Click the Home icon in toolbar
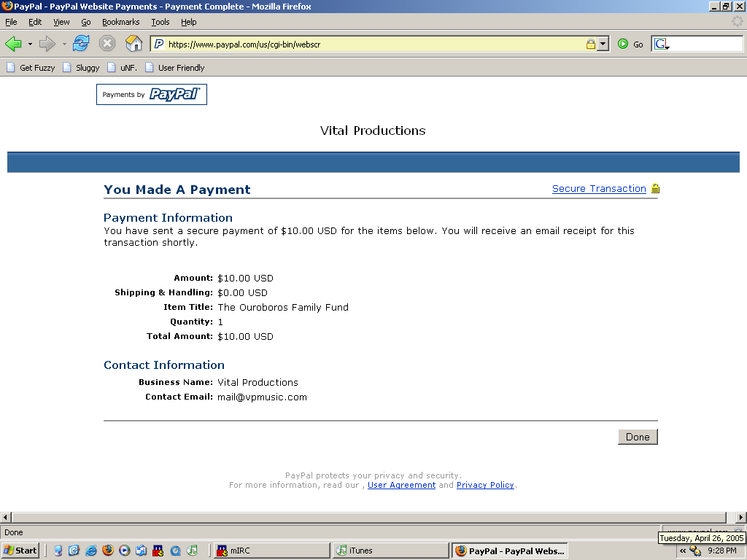This screenshot has height=560, width=747. 134,44
